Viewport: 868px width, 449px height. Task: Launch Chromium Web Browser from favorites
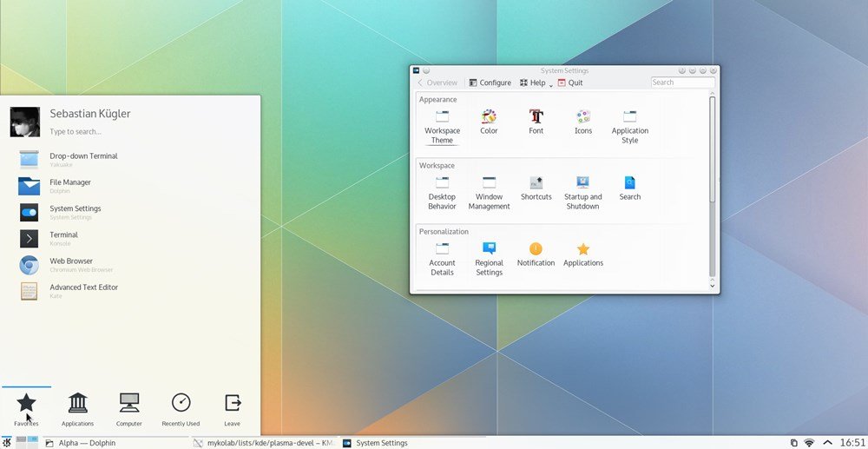point(69,265)
